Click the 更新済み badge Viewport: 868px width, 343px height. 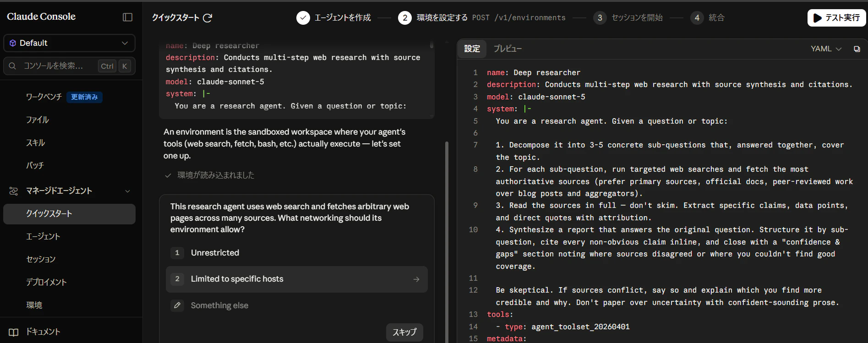(84, 97)
